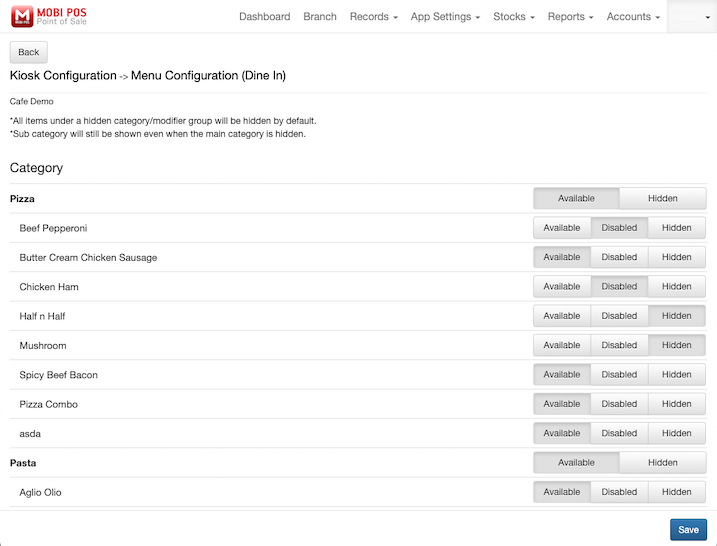Set Beef Pepperoni to Available

(562, 228)
